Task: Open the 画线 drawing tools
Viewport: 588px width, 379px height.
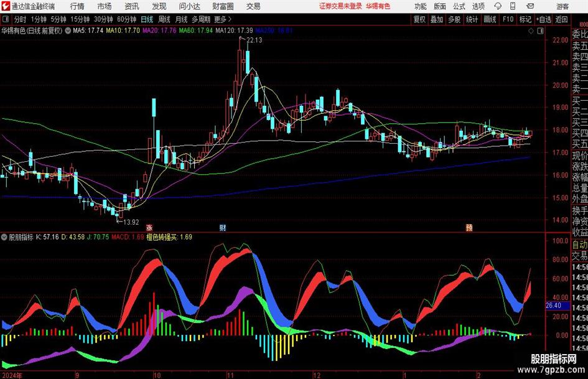Action: 490,19
